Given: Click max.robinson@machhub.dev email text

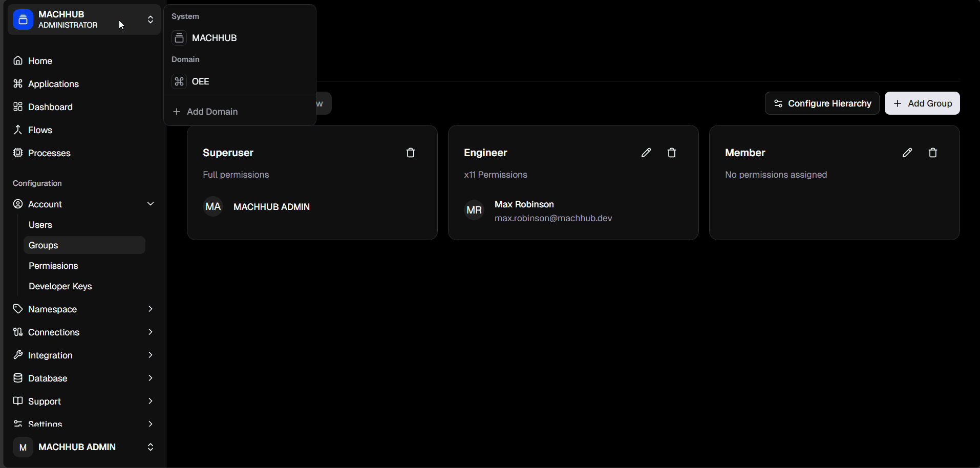Looking at the screenshot, I should (x=553, y=218).
